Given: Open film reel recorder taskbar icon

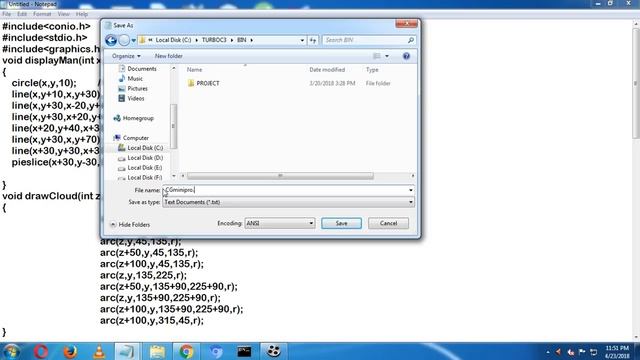Looking at the screenshot, I should coord(273,351).
